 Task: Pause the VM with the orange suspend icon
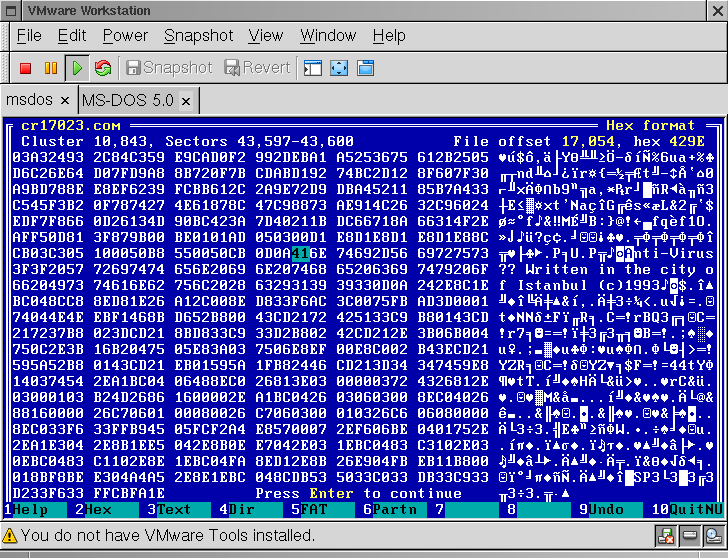point(51,68)
